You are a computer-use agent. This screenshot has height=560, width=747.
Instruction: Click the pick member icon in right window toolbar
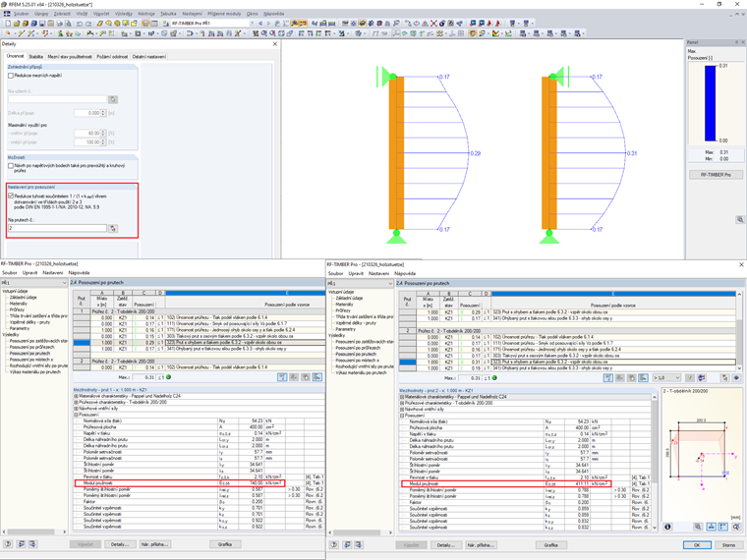[724, 377]
